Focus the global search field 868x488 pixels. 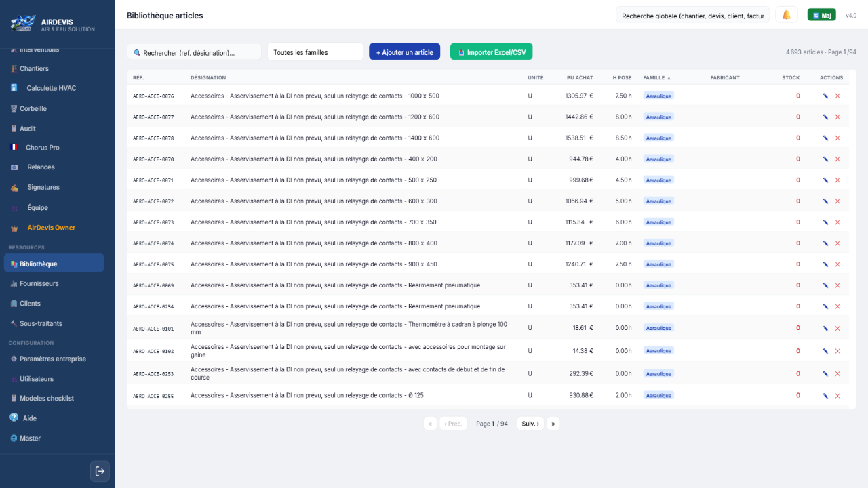(692, 15)
